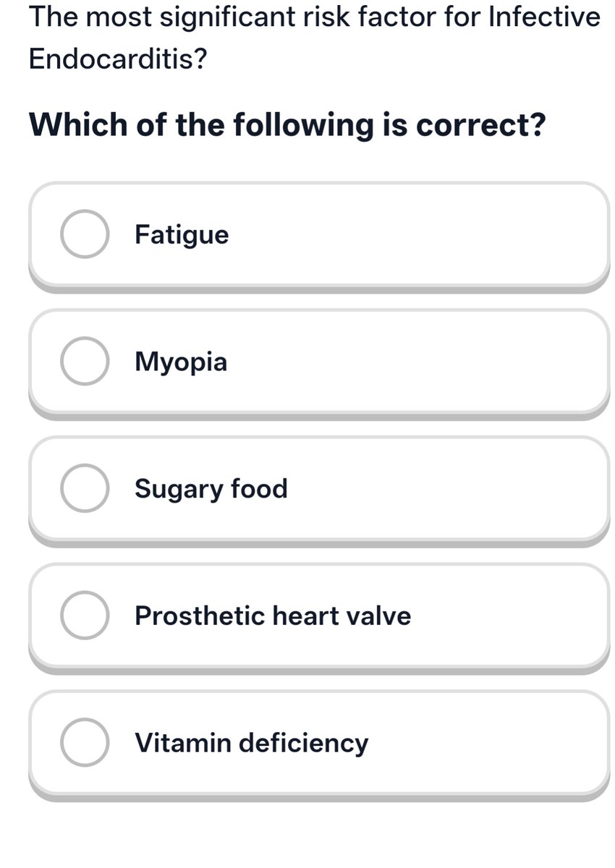Choose the Sugary food radio button
Viewport: 615px width, 868px height.
(x=85, y=488)
